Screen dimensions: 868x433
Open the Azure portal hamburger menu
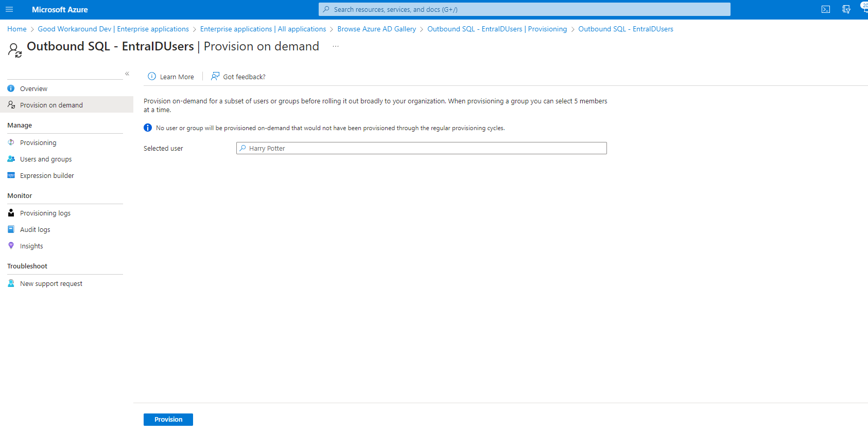point(9,9)
